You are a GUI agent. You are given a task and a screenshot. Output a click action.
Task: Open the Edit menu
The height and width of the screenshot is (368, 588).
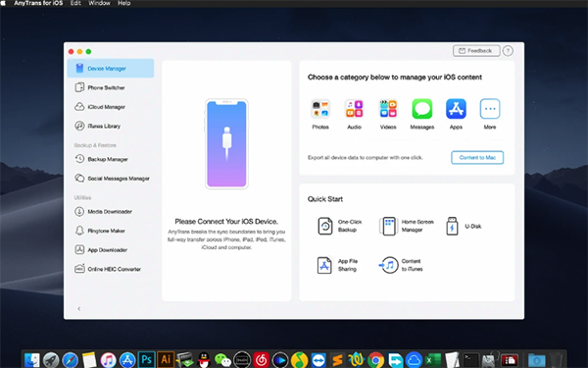pos(75,3)
